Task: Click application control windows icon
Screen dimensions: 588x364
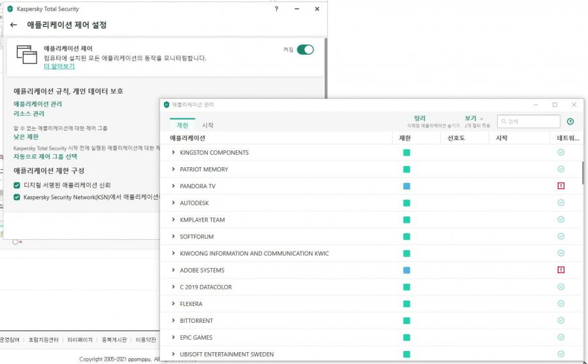Action: point(27,55)
